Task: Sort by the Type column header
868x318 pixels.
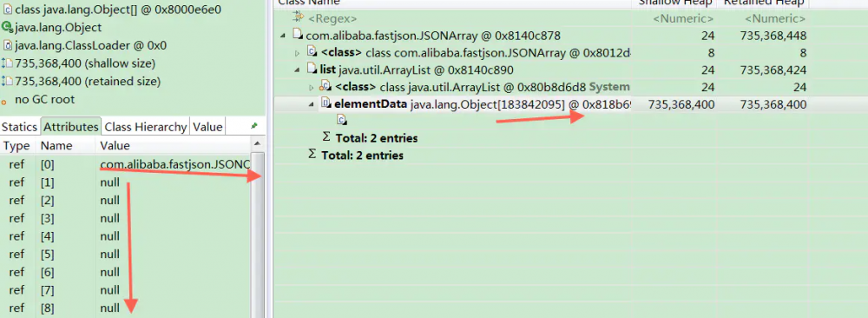Action: tap(17, 146)
